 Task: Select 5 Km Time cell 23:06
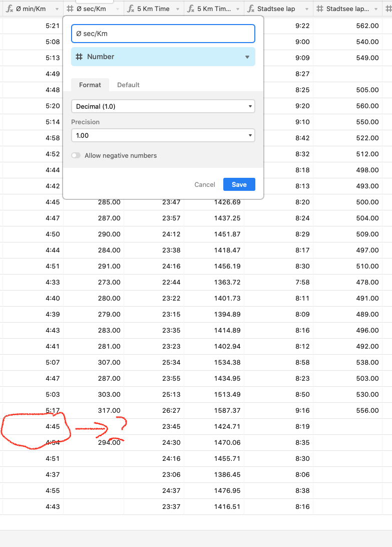click(x=154, y=474)
